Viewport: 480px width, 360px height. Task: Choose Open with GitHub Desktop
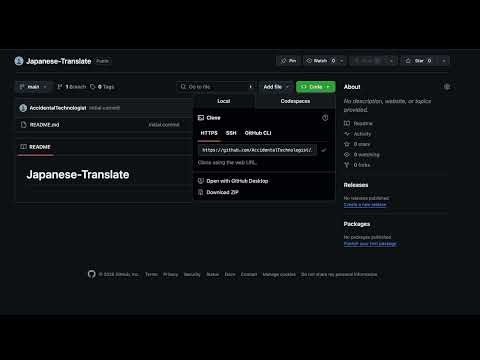pyautogui.click(x=237, y=181)
